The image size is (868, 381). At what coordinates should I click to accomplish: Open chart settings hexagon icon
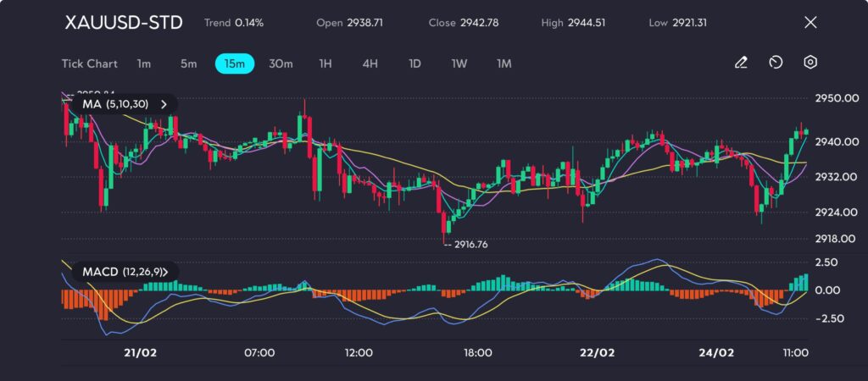[x=810, y=63]
